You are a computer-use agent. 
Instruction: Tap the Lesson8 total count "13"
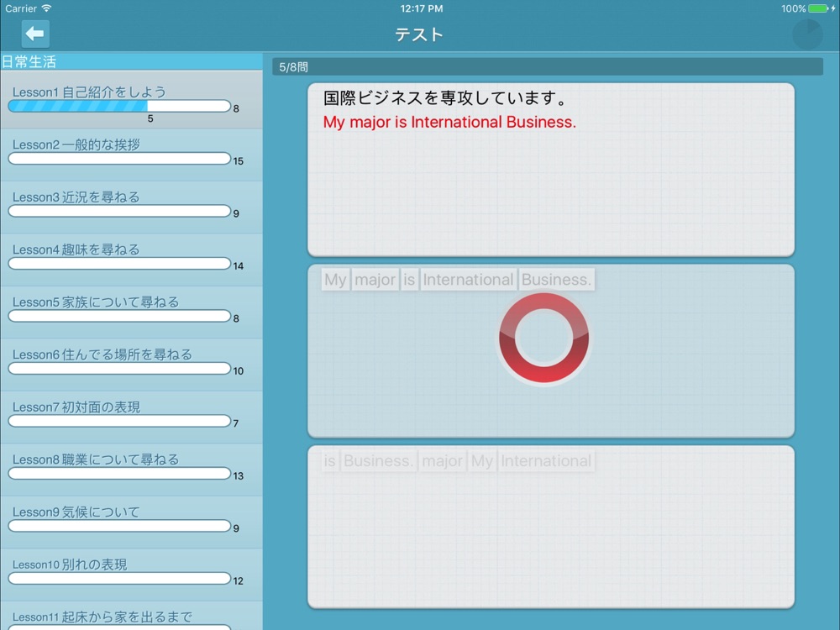pos(239,475)
